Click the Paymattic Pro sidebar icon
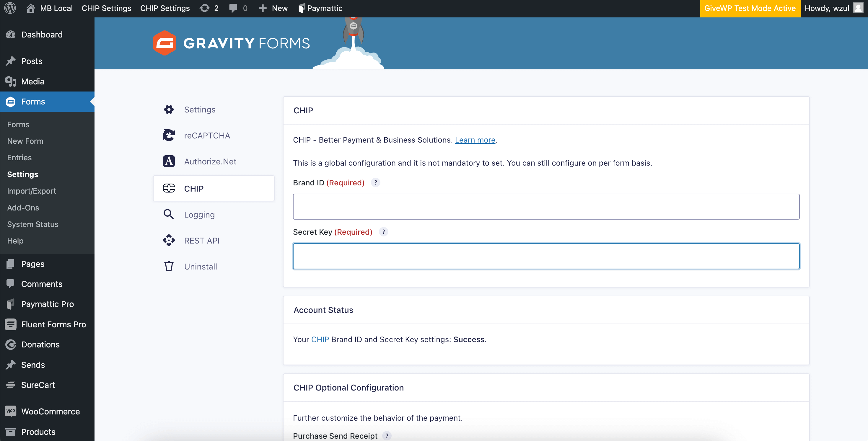 tap(11, 304)
